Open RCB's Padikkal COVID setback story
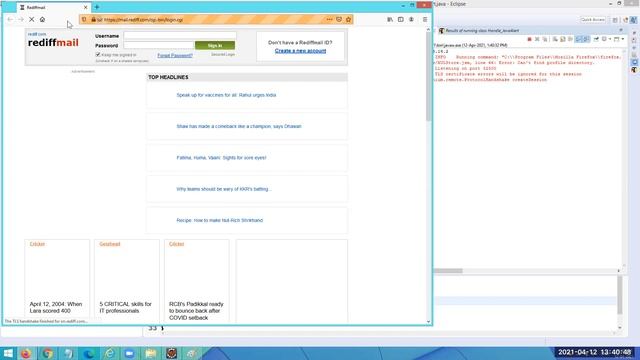 tap(196, 311)
